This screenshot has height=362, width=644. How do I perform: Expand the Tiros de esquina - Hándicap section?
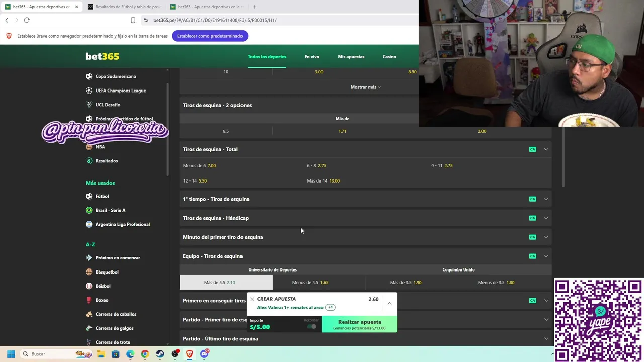coord(546,218)
